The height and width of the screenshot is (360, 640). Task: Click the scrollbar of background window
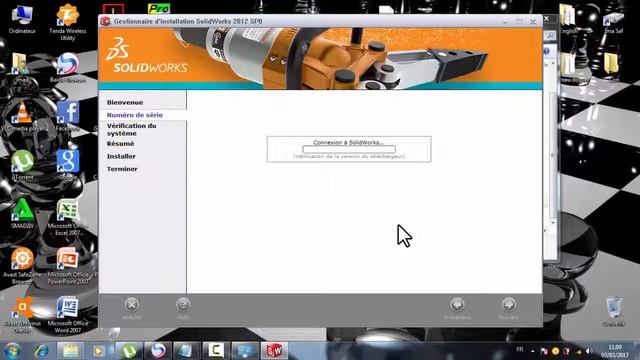pyautogui.click(x=553, y=155)
